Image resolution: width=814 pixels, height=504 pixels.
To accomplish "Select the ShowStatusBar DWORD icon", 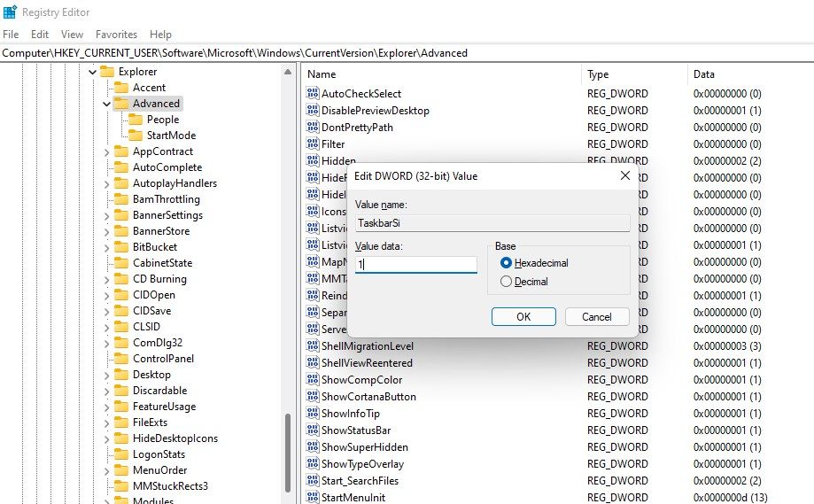I will (x=313, y=430).
